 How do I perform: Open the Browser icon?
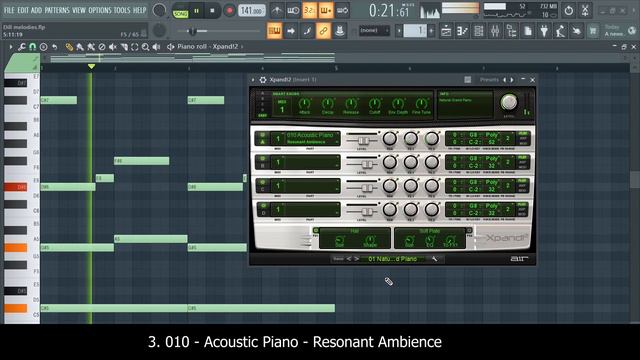point(511,31)
